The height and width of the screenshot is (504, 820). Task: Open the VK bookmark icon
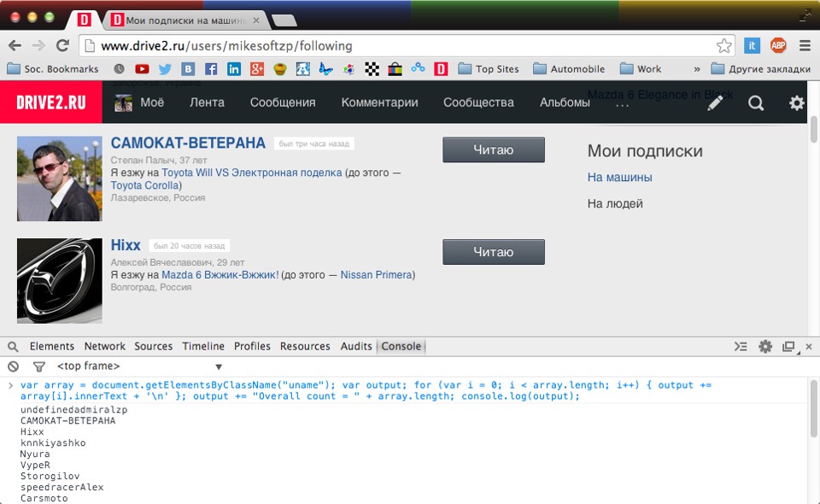click(x=188, y=69)
